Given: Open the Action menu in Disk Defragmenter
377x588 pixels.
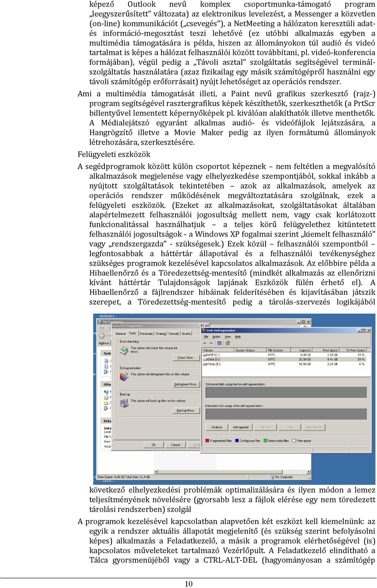Looking at the screenshot, I should click(216, 337).
